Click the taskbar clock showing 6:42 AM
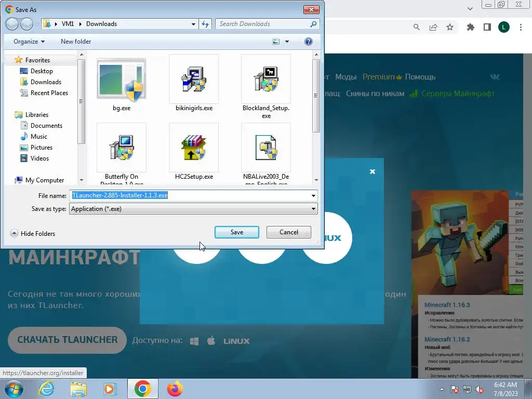 pos(506,389)
